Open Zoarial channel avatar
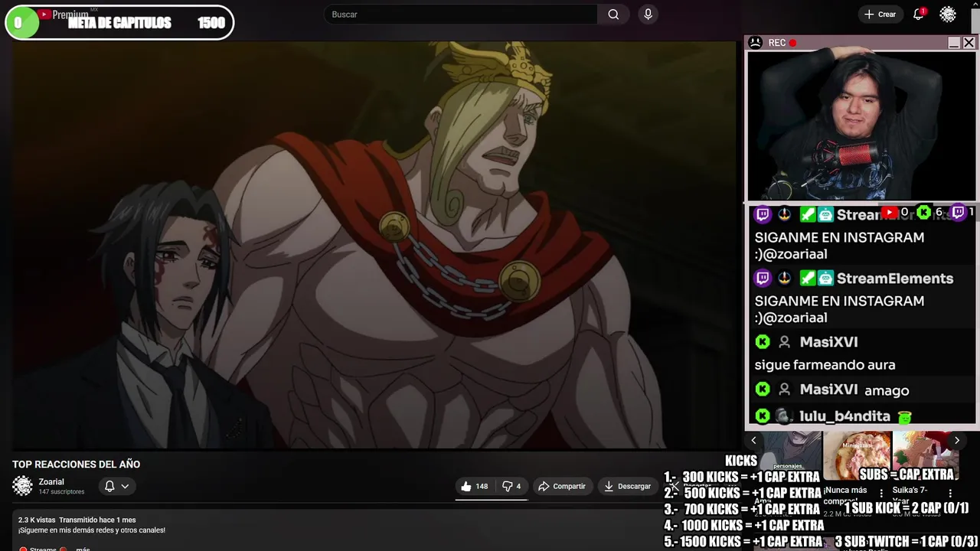Screen dimensions: 980x551 coord(23,485)
